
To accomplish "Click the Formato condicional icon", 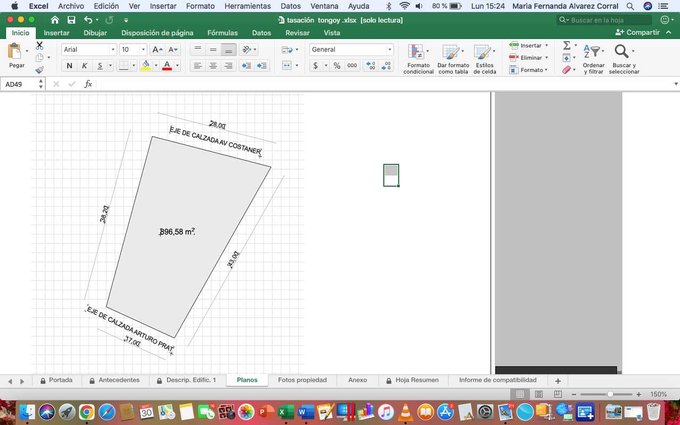I will tap(417, 53).
